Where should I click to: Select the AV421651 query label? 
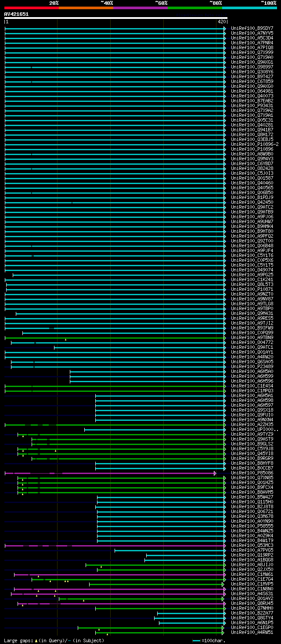click(16, 14)
